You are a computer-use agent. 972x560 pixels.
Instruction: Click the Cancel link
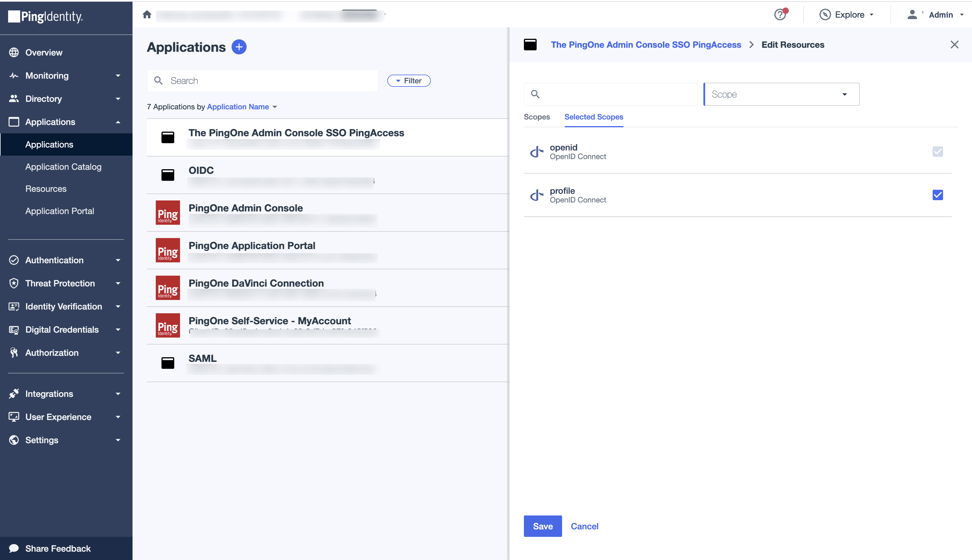584,526
